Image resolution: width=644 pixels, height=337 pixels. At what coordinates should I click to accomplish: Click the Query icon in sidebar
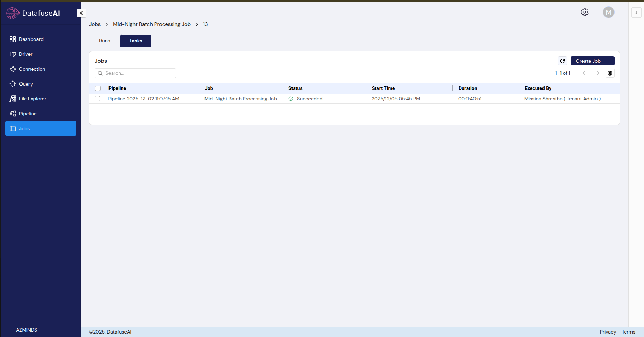tap(13, 84)
